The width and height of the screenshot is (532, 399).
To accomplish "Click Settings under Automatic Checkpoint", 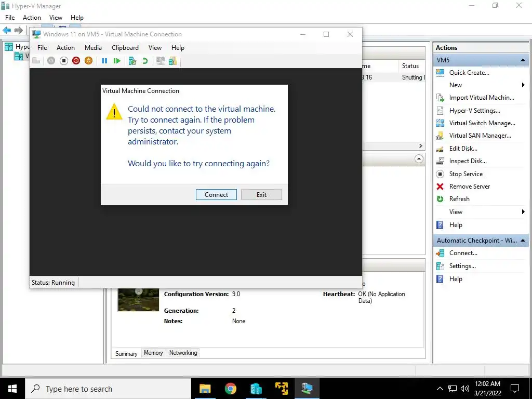I will pyautogui.click(x=462, y=266).
